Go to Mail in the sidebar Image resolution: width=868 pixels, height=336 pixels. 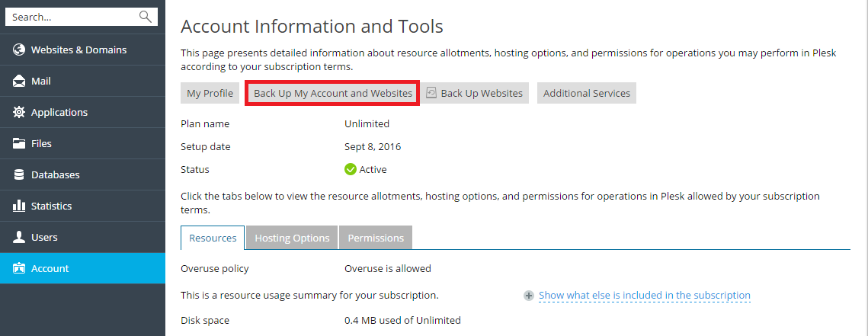coord(41,82)
